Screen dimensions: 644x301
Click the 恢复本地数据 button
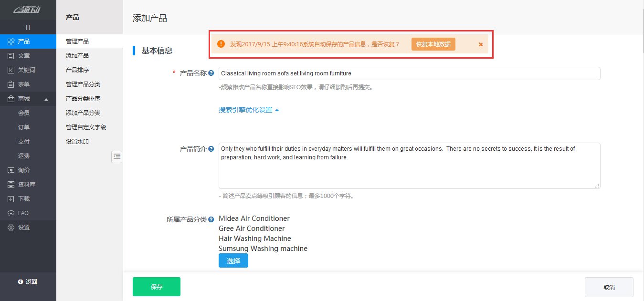click(x=433, y=44)
